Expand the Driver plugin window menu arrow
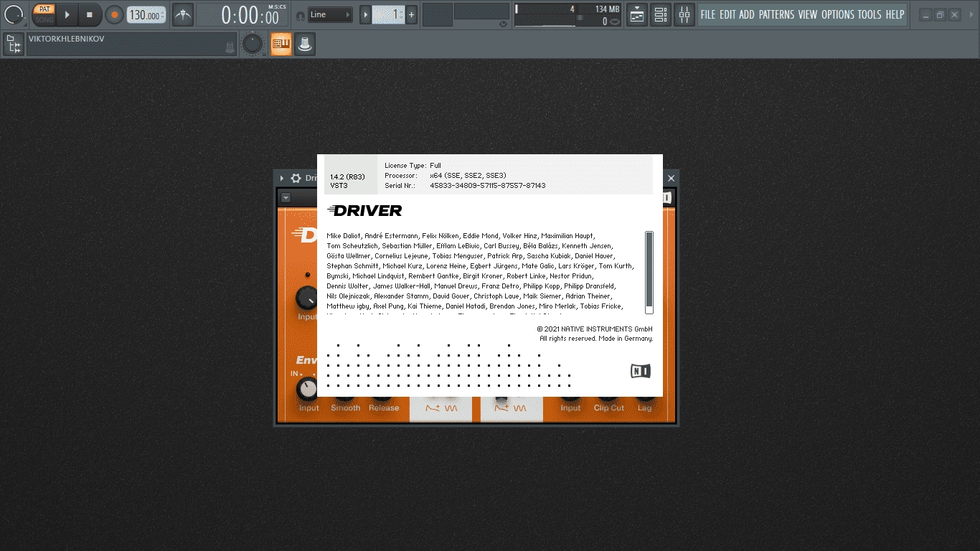The height and width of the screenshot is (551, 980). 281,178
